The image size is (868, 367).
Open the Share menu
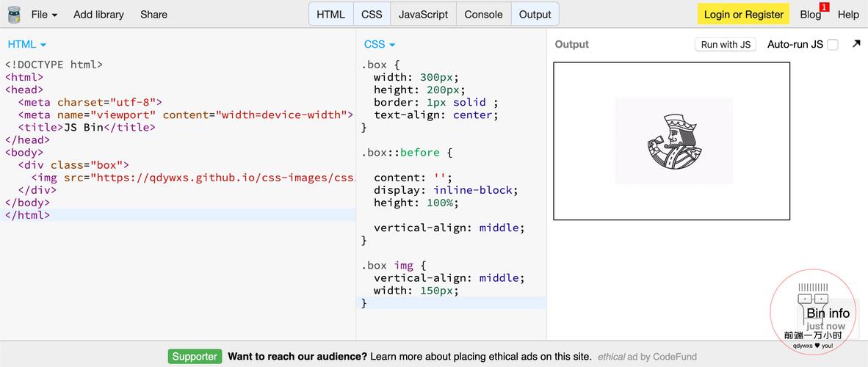pyautogui.click(x=154, y=15)
